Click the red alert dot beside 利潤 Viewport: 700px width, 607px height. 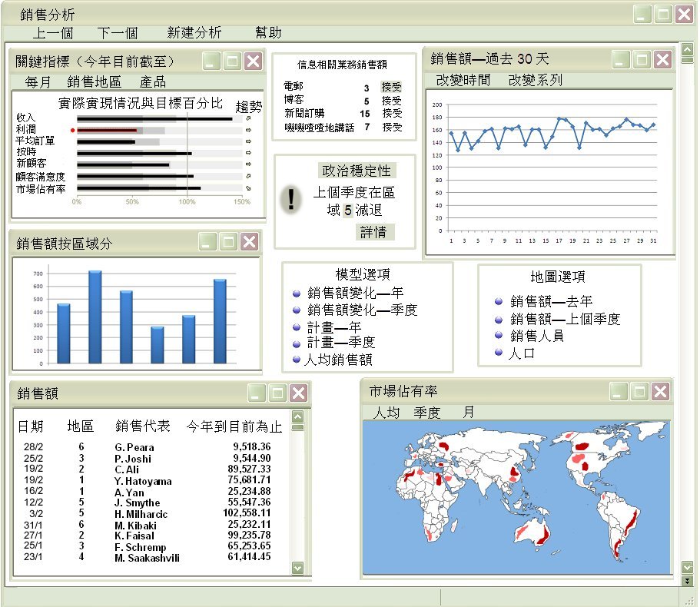[x=72, y=131]
